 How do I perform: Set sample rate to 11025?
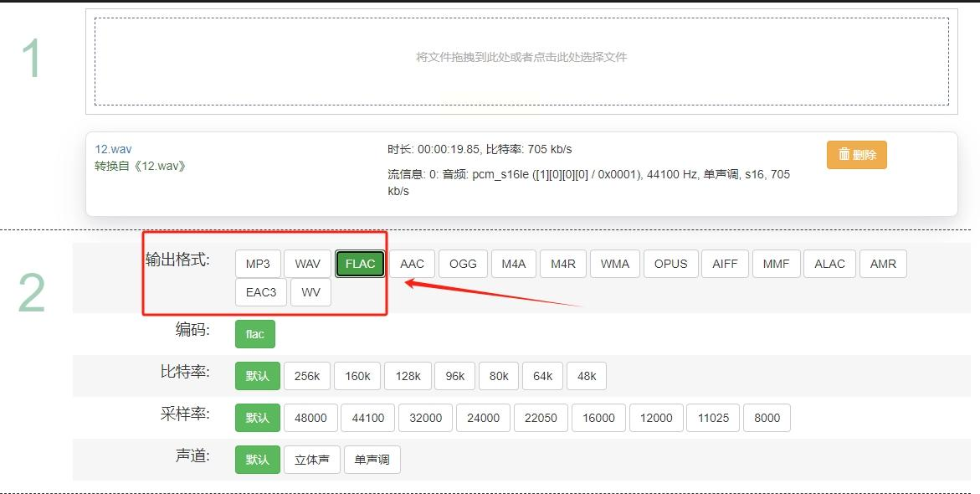point(713,418)
